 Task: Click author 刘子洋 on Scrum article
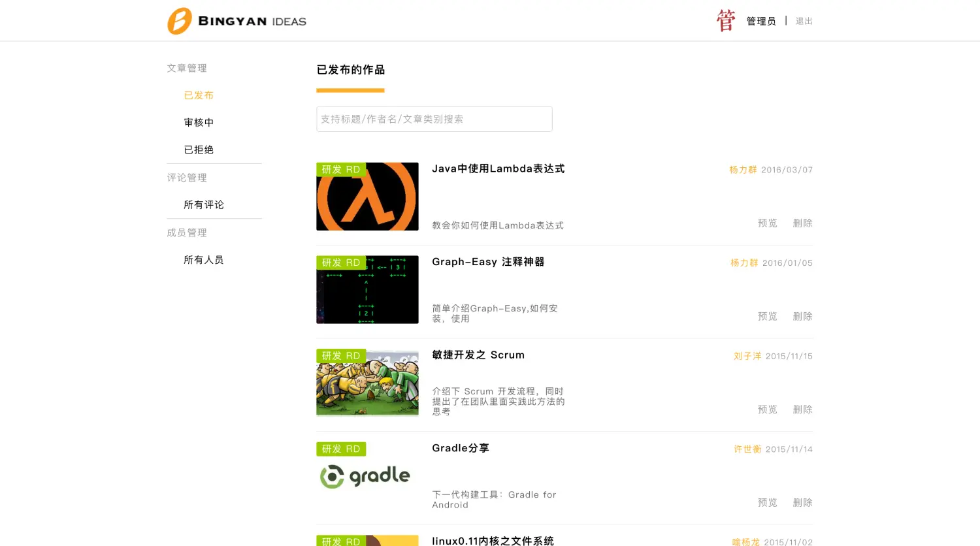pyautogui.click(x=747, y=357)
